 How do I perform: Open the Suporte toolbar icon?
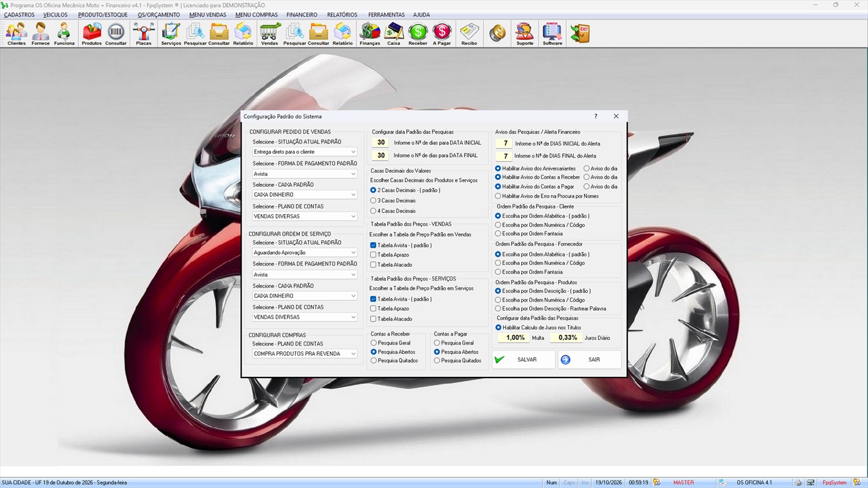pos(525,34)
